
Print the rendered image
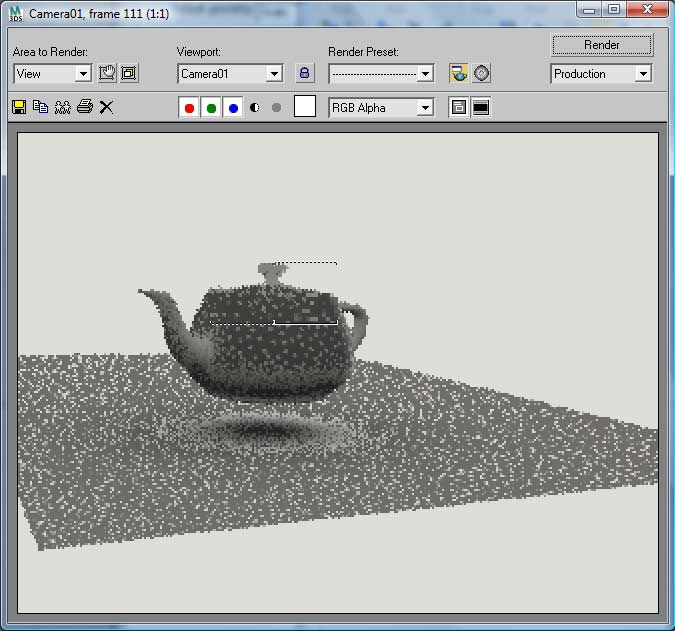coord(85,106)
